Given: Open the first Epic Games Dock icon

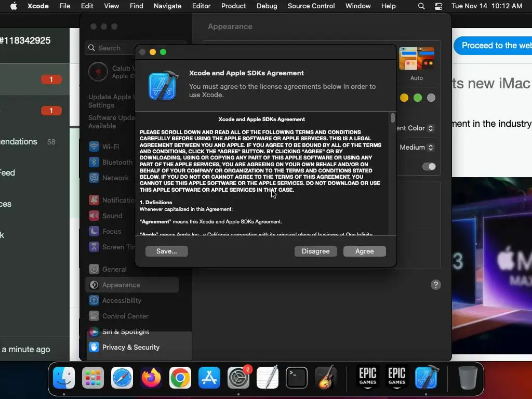Looking at the screenshot, I should point(368,378).
